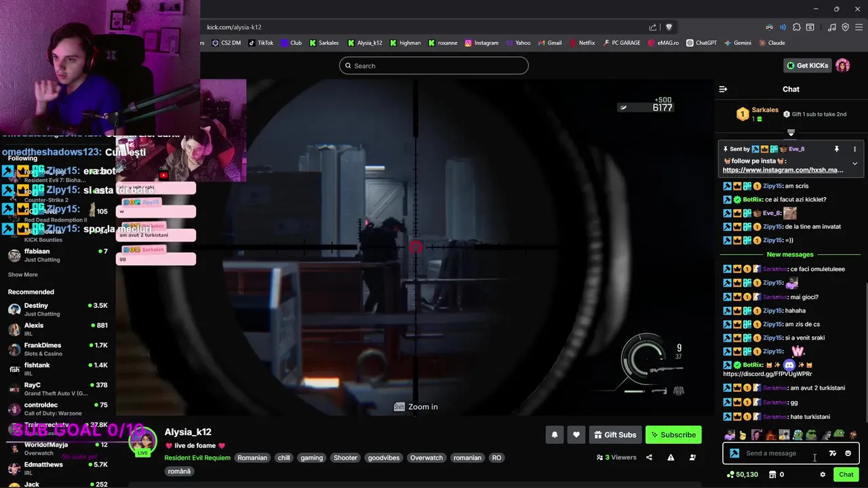Open the KICKs shop icon
Screen dimensions: 868x488
point(772,474)
